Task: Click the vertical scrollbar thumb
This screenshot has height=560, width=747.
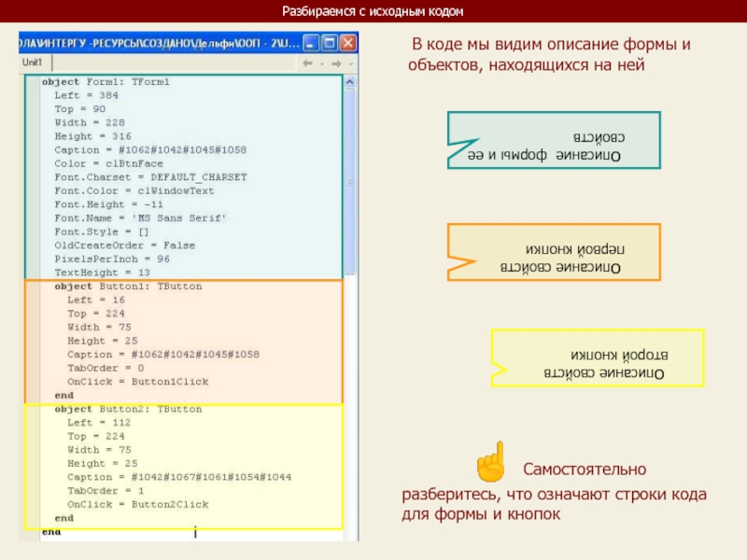Action: tap(349, 182)
